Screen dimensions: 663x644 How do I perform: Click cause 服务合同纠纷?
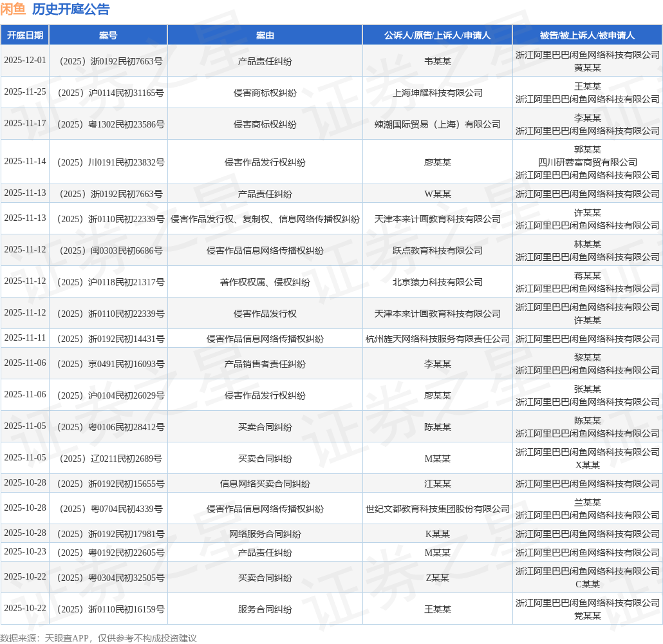pyautogui.click(x=265, y=609)
